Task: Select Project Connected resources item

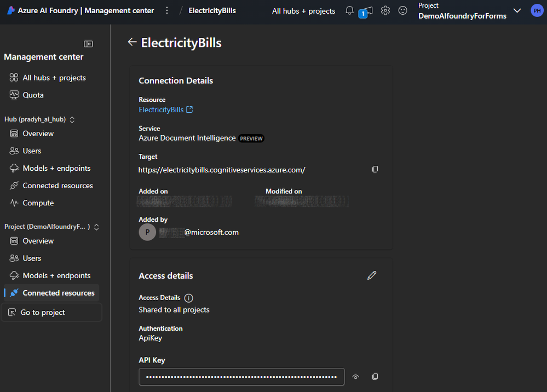Action: coord(51,292)
